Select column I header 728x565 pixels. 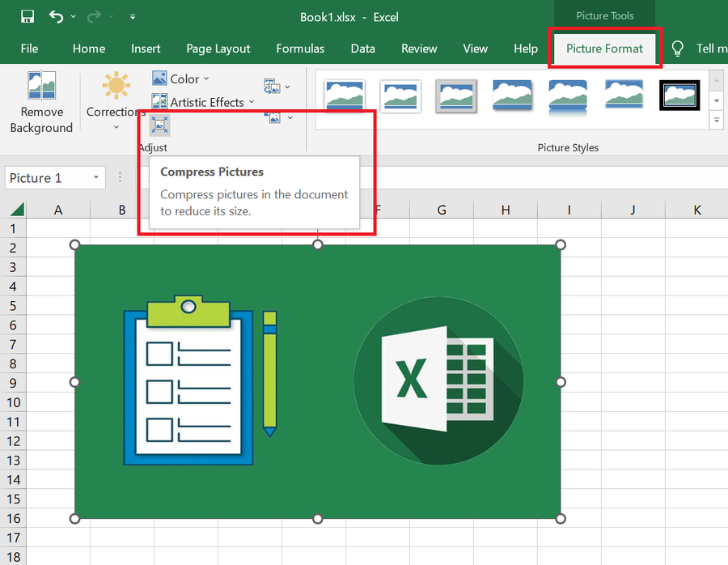(569, 210)
